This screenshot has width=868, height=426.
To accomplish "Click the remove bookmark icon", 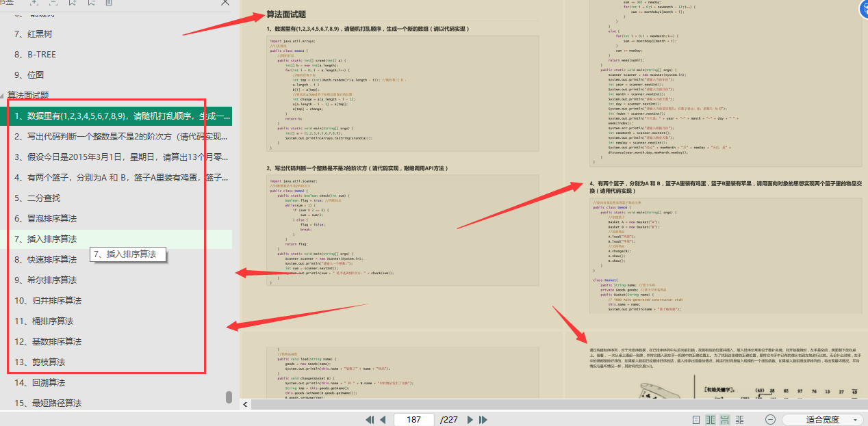I will (x=91, y=3).
